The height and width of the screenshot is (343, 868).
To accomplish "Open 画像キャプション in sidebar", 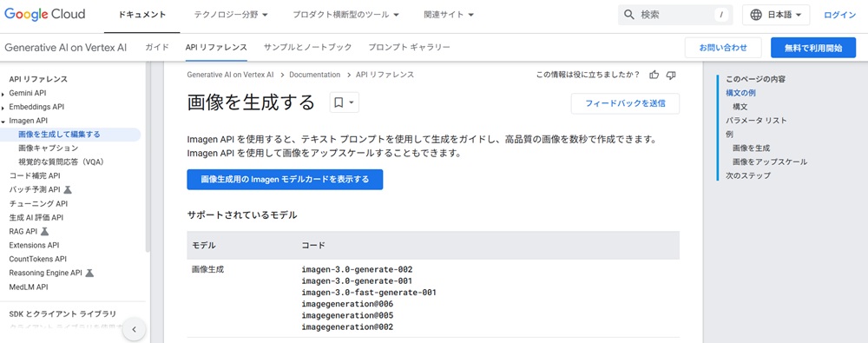I will 48,148.
